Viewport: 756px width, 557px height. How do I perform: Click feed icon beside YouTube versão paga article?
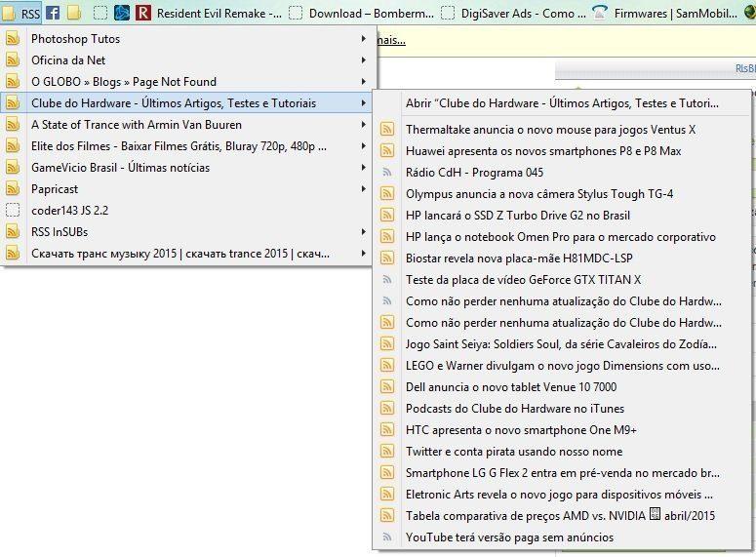(x=387, y=537)
